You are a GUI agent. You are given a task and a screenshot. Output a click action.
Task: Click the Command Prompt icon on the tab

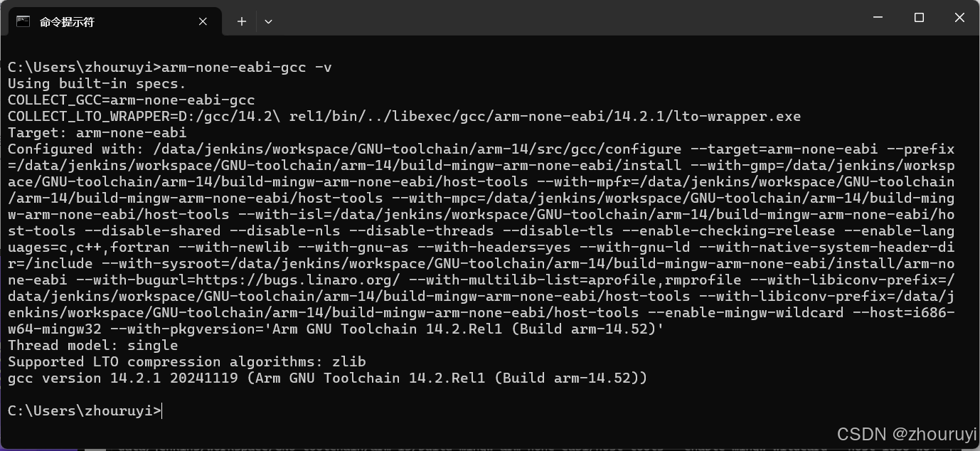(x=23, y=21)
